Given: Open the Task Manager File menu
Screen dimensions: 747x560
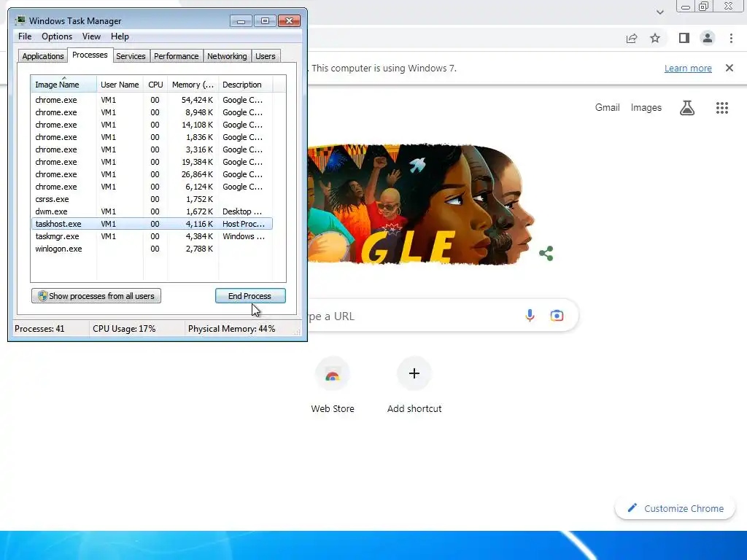Looking at the screenshot, I should pyautogui.click(x=25, y=36).
